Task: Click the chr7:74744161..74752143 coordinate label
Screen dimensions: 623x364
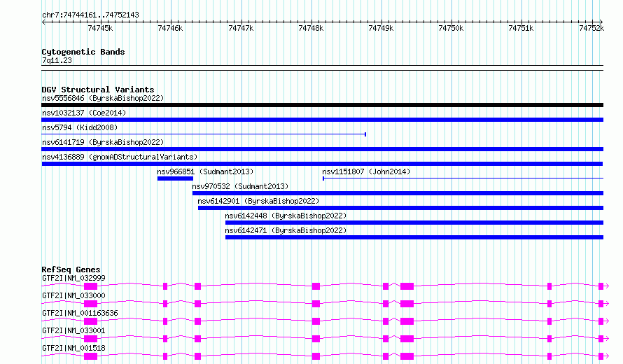Action: tap(90, 15)
